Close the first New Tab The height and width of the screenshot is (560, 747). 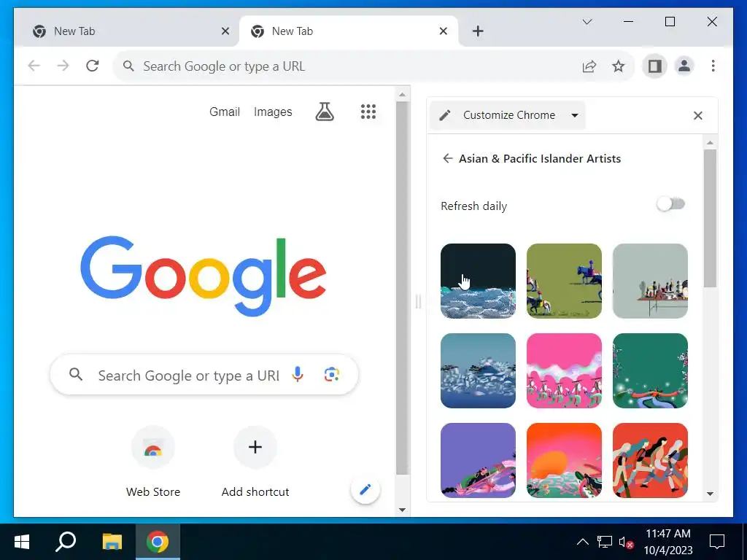[x=225, y=31]
